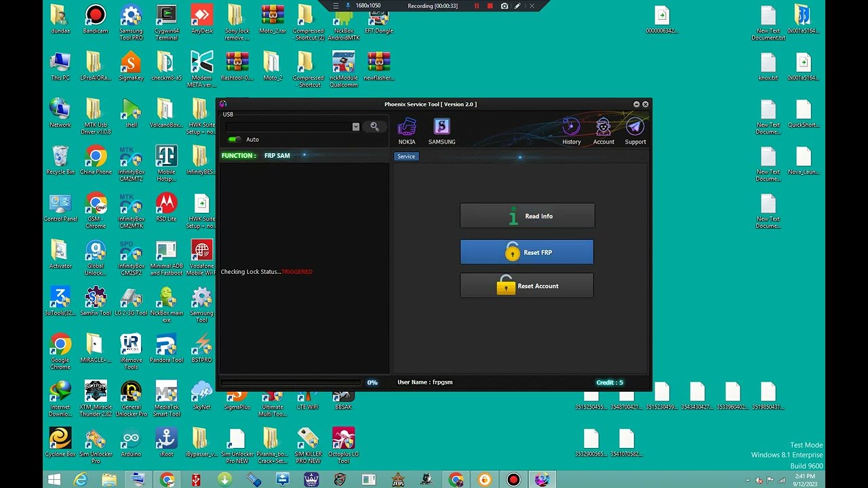The image size is (868, 488).
Task: Open the Account section
Action: coord(604,131)
